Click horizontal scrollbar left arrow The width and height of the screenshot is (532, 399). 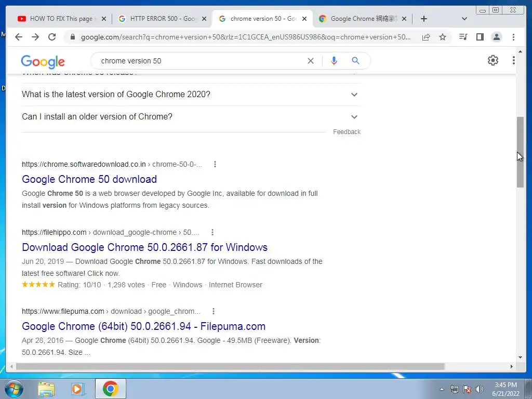point(11,366)
